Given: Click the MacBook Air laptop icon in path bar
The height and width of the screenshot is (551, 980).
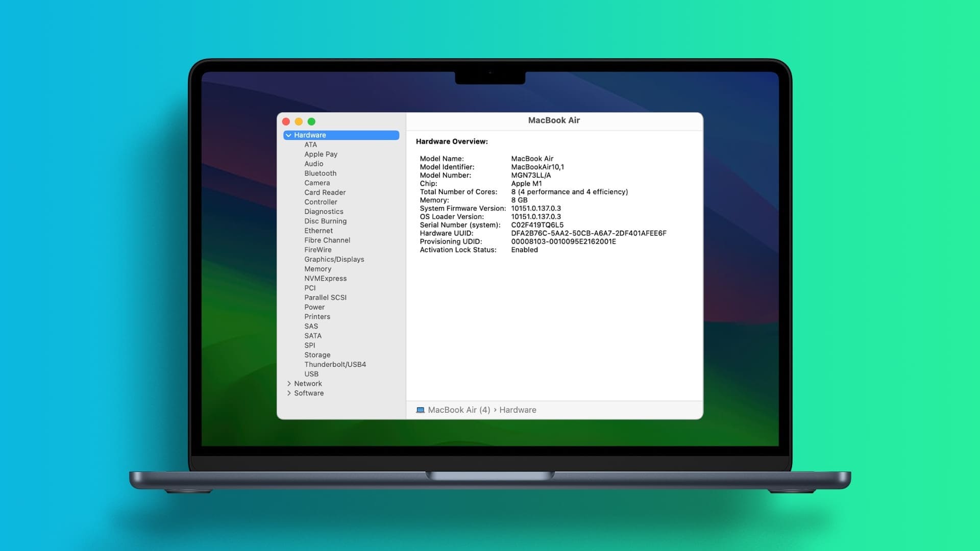Looking at the screenshot, I should point(420,410).
